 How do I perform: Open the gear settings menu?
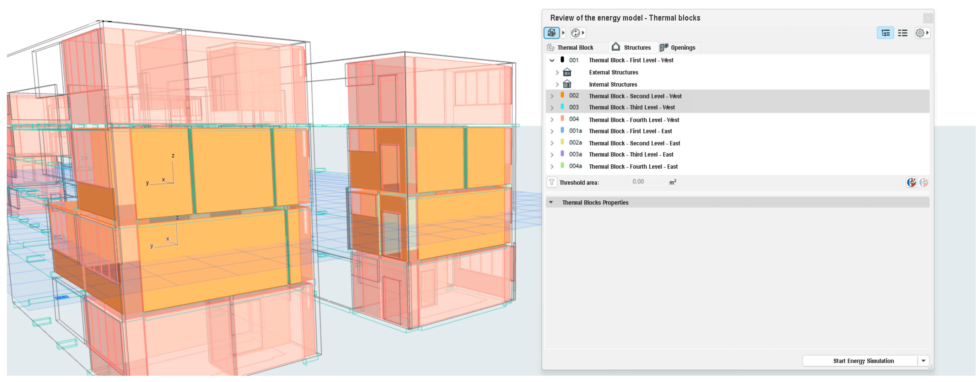(921, 33)
